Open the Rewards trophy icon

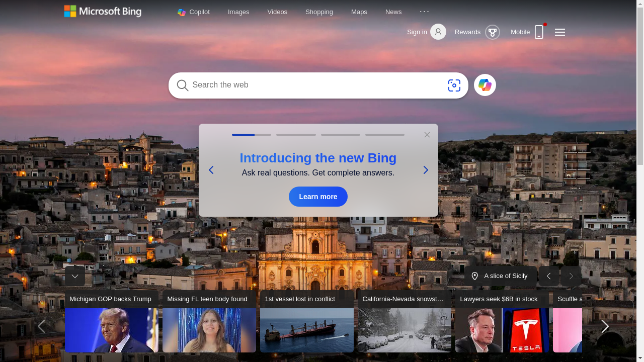(492, 32)
